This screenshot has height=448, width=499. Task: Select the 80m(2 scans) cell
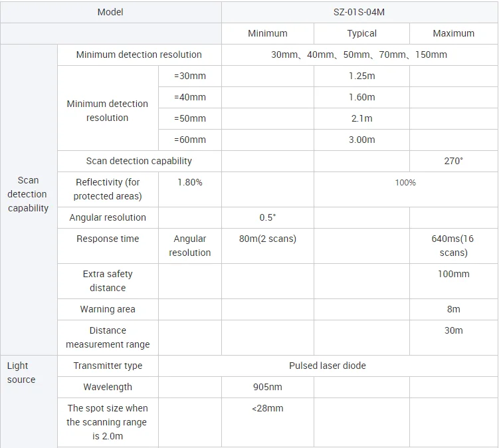coord(268,239)
